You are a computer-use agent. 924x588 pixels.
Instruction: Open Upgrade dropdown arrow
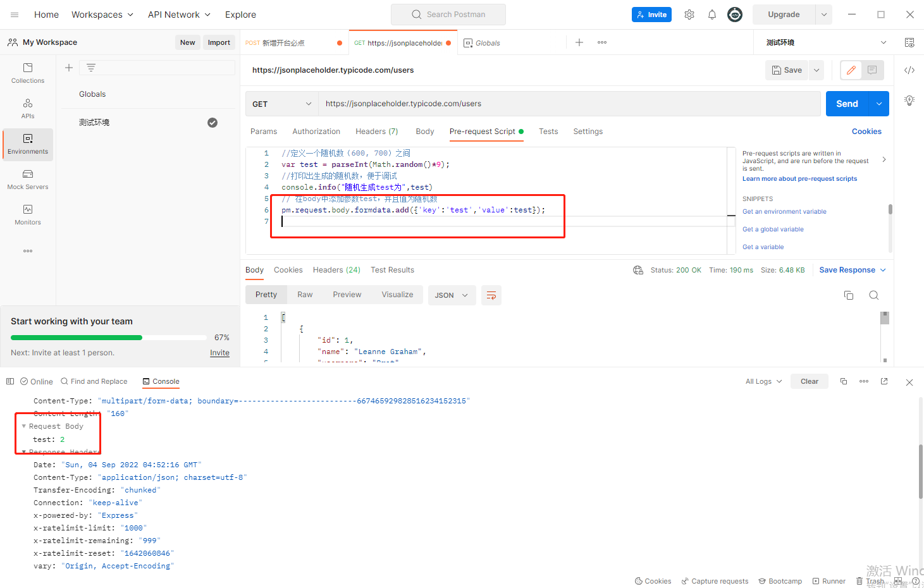coord(824,15)
